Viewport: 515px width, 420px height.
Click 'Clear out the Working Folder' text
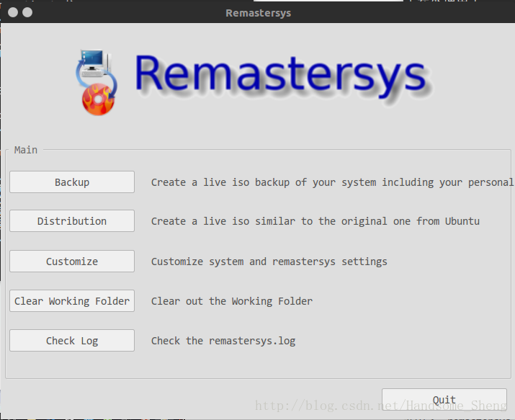click(x=231, y=301)
